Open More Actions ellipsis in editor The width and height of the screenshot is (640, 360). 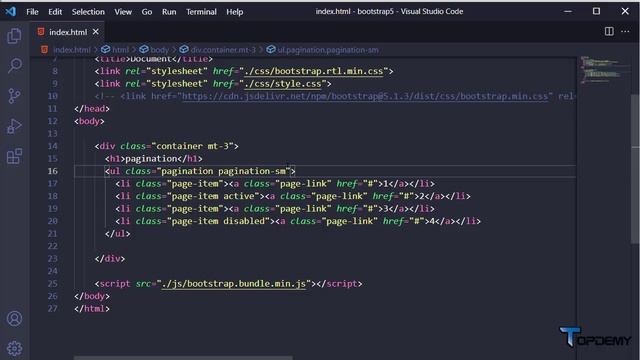click(x=625, y=31)
